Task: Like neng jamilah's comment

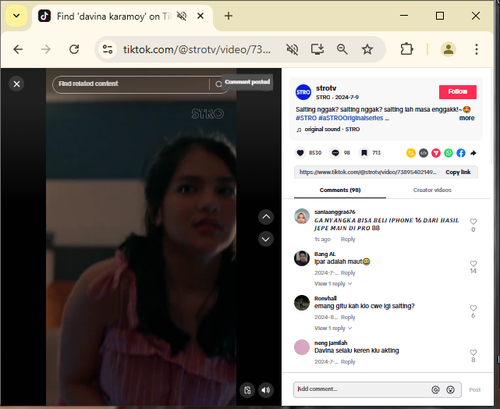Action: [473, 352]
